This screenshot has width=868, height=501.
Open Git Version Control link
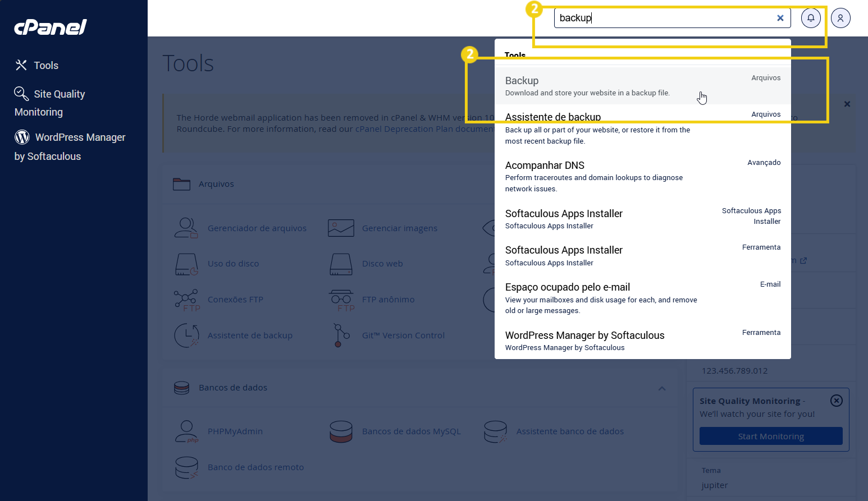click(403, 335)
